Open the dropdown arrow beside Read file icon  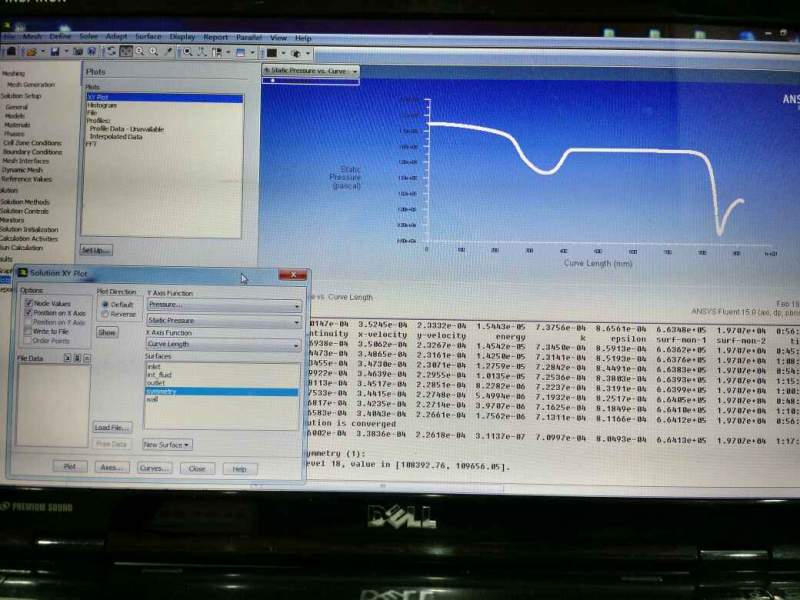pos(42,52)
